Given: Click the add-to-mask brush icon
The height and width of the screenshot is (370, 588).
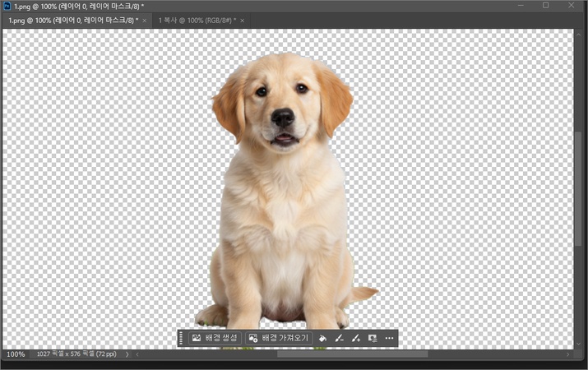Looking at the screenshot, I should pos(355,338).
